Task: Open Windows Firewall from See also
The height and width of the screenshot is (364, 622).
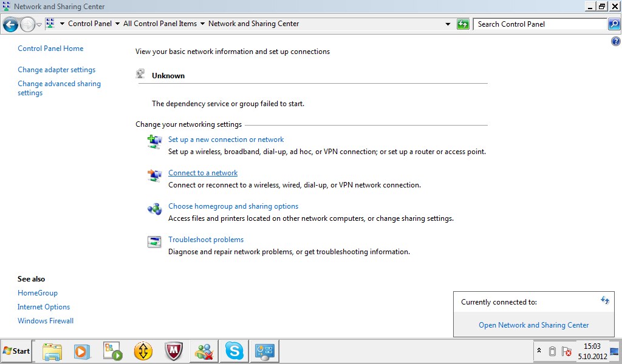Action: point(45,321)
